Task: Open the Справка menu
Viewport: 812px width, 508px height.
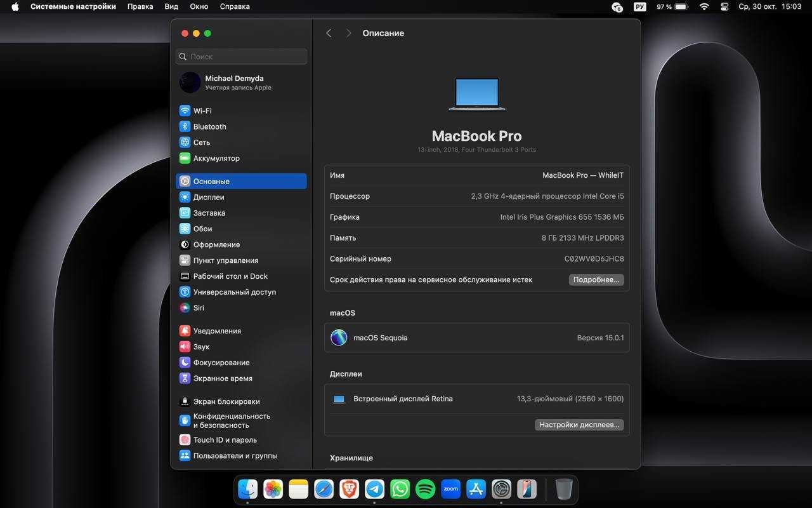Action: click(x=235, y=6)
